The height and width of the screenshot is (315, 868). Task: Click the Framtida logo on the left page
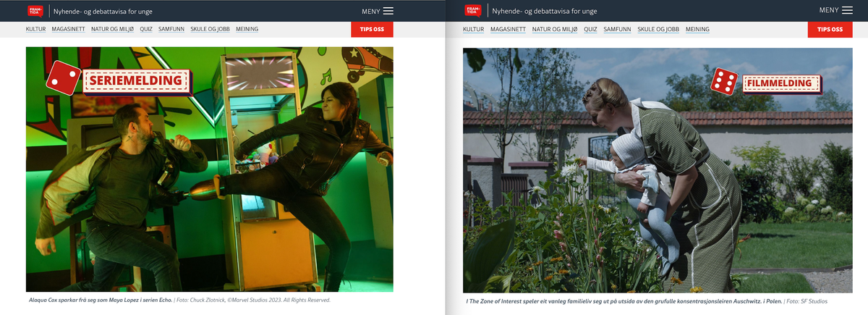click(x=35, y=11)
